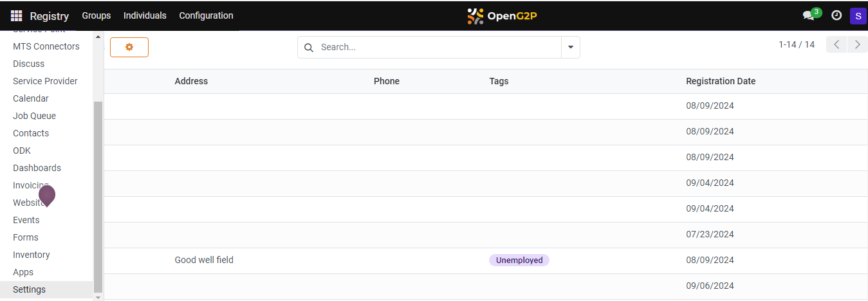This screenshot has width=868, height=301.
Task: Click the orange gear actions button
Action: (129, 47)
